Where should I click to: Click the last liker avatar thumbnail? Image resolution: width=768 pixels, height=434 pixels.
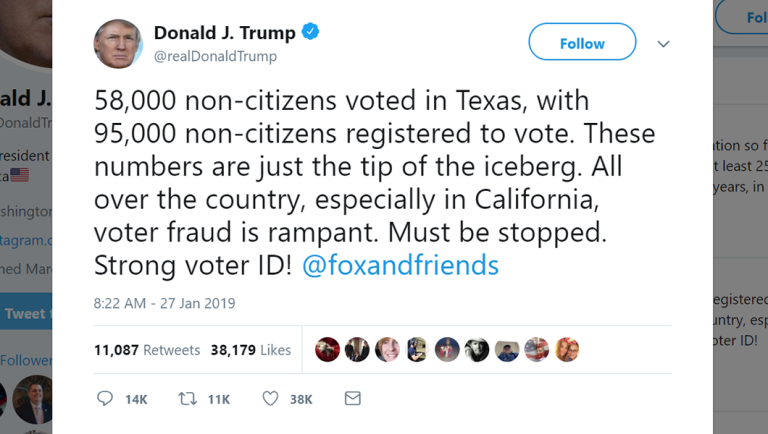click(x=567, y=349)
